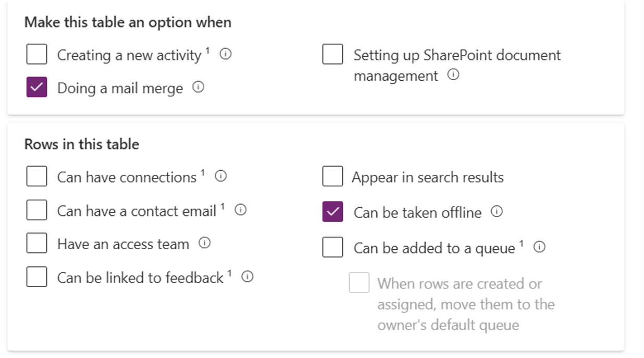The width and height of the screenshot is (644, 358).
Task: Check Can be added to a queue
Action: click(332, 247)
